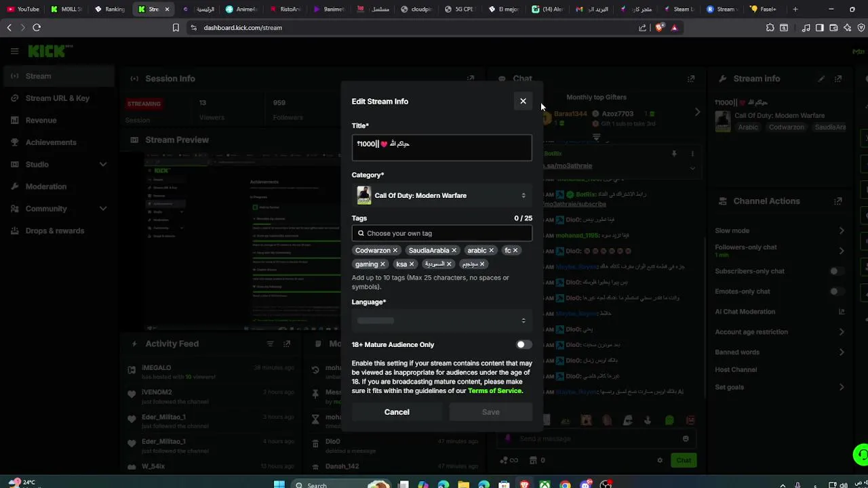Unpin the pinned chat message
868x488 pixels.
coord(674,154)
